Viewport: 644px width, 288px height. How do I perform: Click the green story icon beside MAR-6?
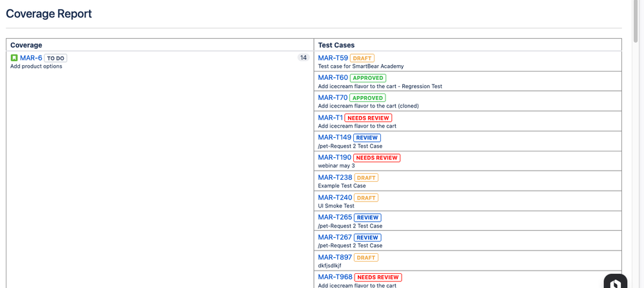click(14, 58)
